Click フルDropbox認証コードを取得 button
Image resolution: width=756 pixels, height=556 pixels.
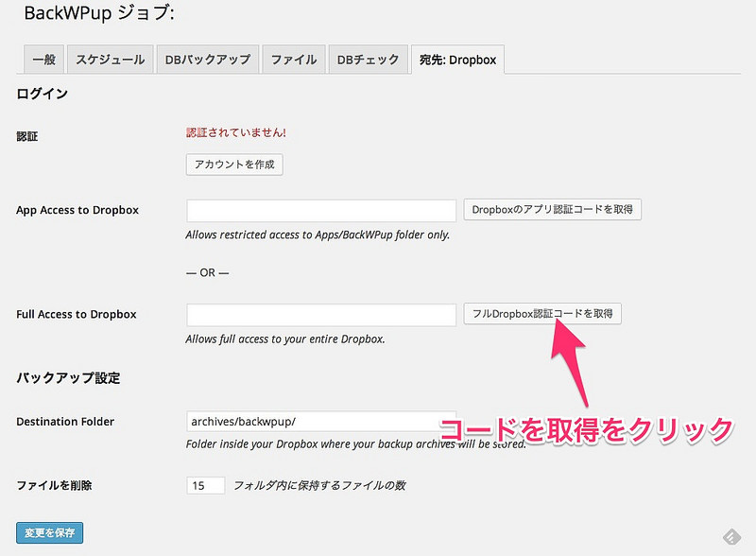pos(542,314)
